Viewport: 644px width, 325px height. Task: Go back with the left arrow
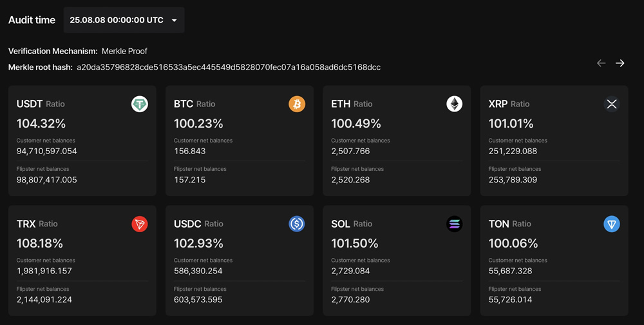point(601,63)
